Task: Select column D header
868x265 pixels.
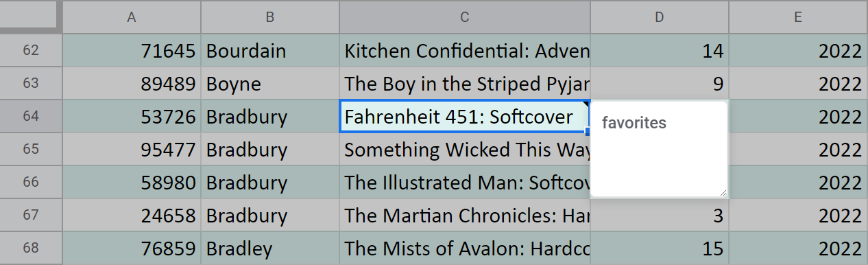Action: point(659,17)
